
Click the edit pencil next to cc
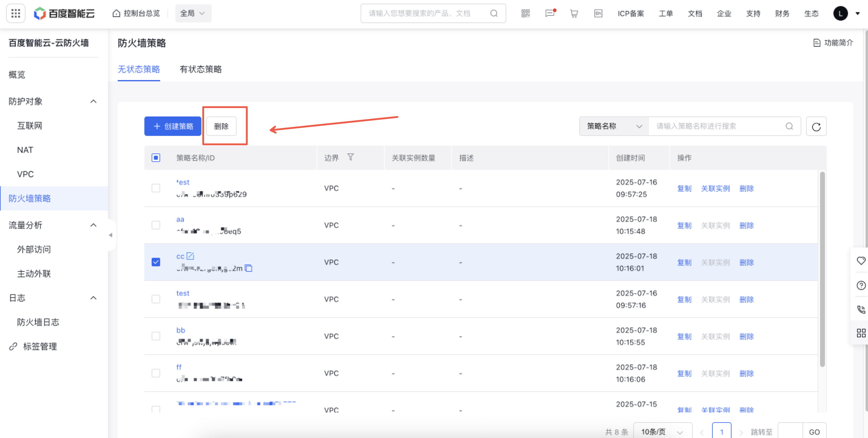190,256
